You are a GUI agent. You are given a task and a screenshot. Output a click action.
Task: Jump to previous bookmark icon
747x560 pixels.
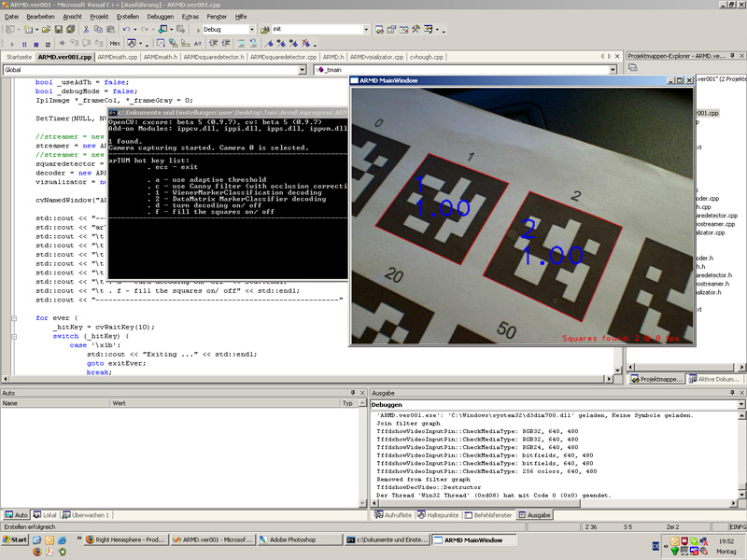pos(293,43)
